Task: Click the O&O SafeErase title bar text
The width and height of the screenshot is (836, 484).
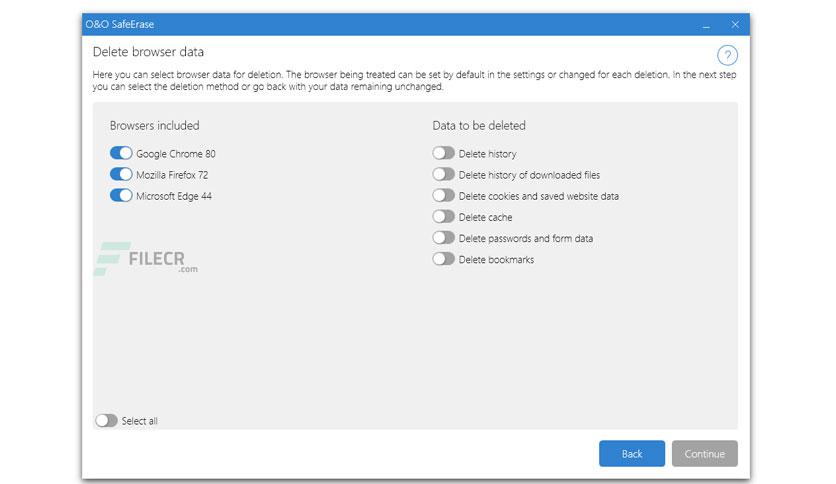Action: (x=119, y=25)
